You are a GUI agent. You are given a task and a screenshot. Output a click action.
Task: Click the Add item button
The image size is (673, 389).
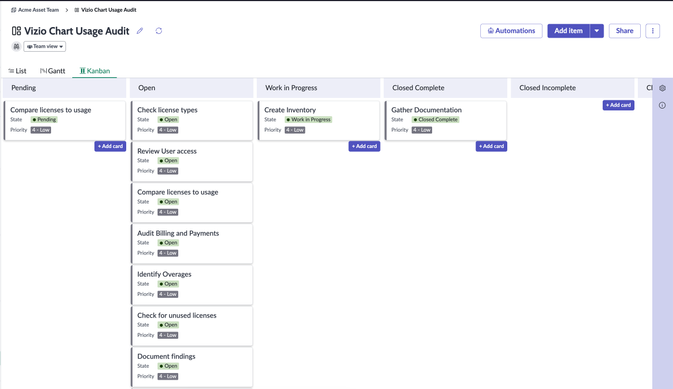point(568,31)
